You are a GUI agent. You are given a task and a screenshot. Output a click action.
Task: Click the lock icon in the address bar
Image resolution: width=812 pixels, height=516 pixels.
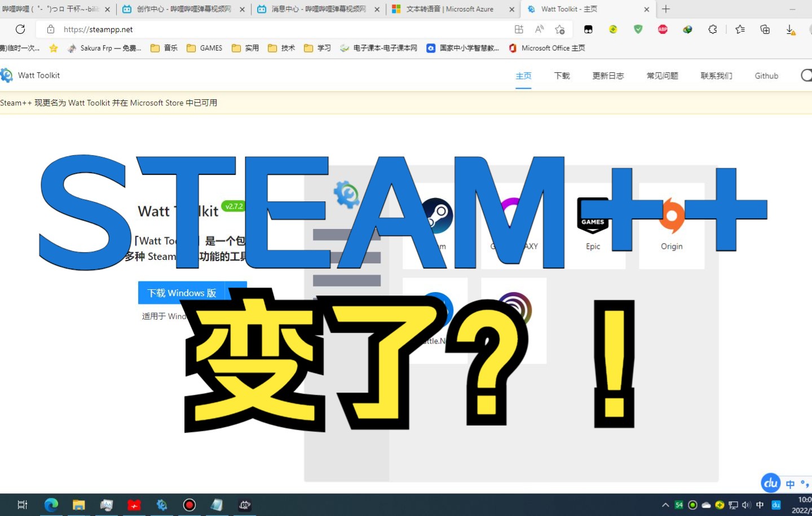pos(51,29)
